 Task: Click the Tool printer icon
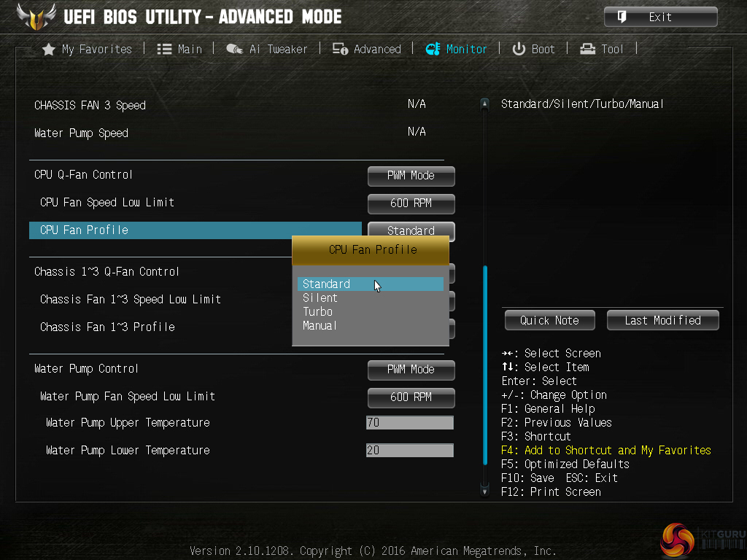click(x=587, y=49)
